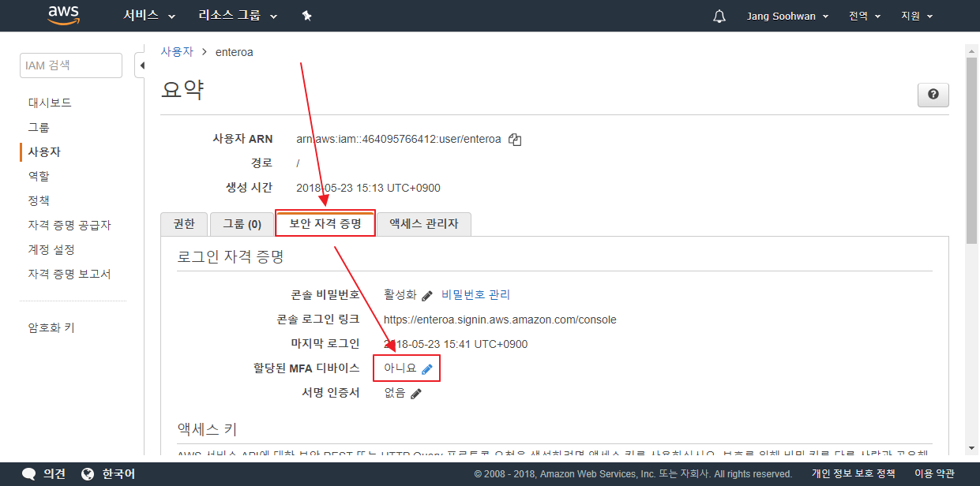
Task: Click the help question mark button
Action: click(x=933, y=95)
